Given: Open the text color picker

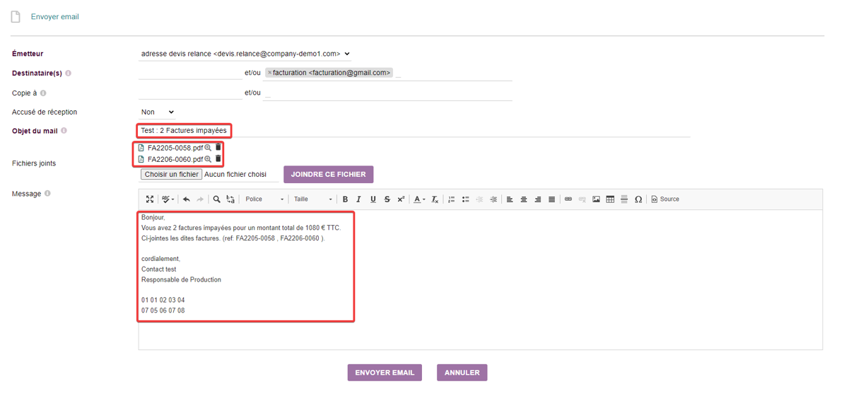Looking at the screenshot, I should pyautogui.click(x=419, y=199).
